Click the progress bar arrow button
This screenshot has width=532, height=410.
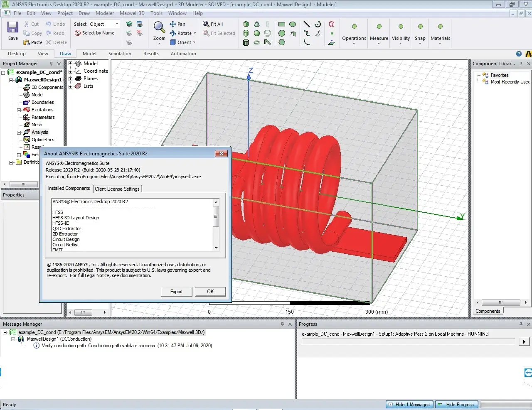524,341
